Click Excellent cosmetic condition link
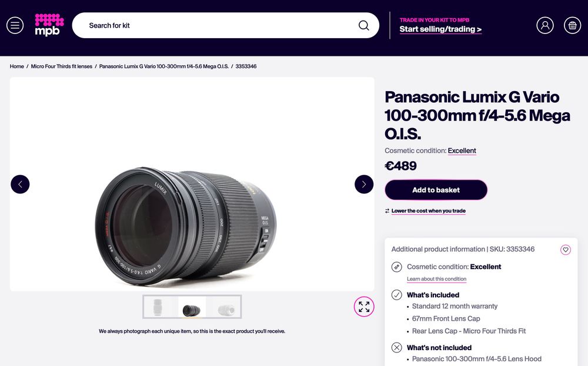 tap(462, 151)
